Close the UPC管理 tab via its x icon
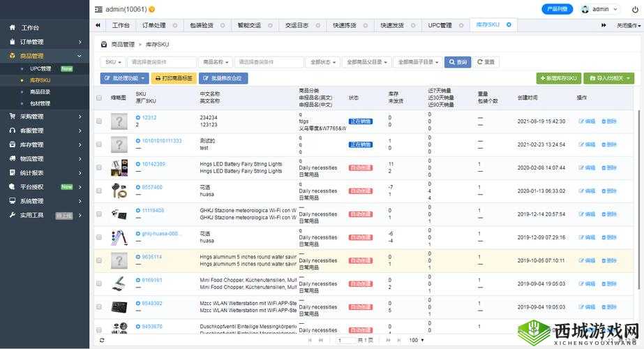The height and width of the screenshot is (349, 644). [461, 25]
